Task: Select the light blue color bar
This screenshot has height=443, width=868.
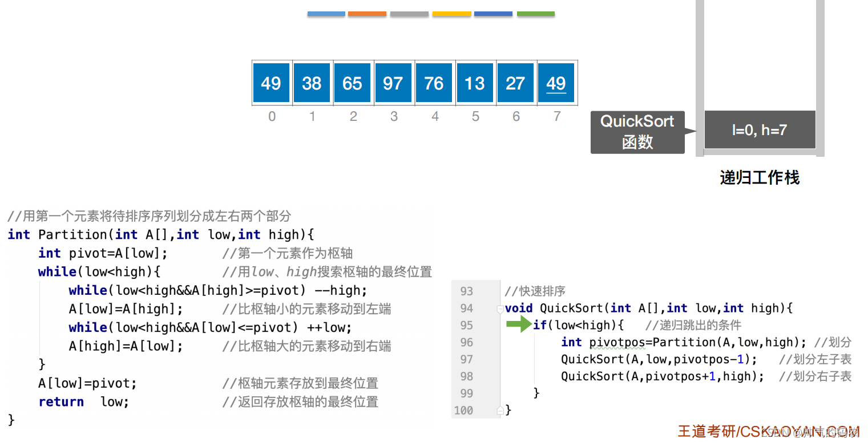Action: click(x=326, y=14)
